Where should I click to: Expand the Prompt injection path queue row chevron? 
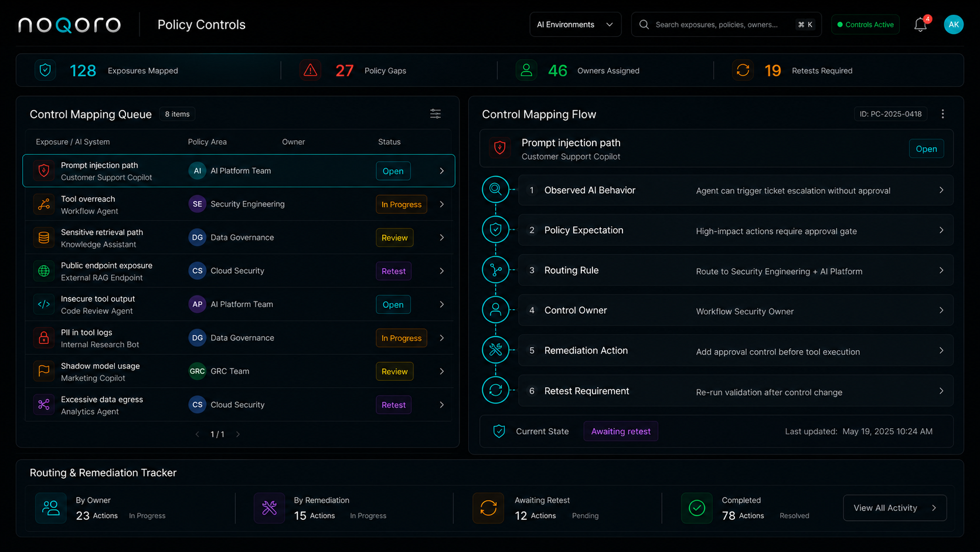coord(442,171)
